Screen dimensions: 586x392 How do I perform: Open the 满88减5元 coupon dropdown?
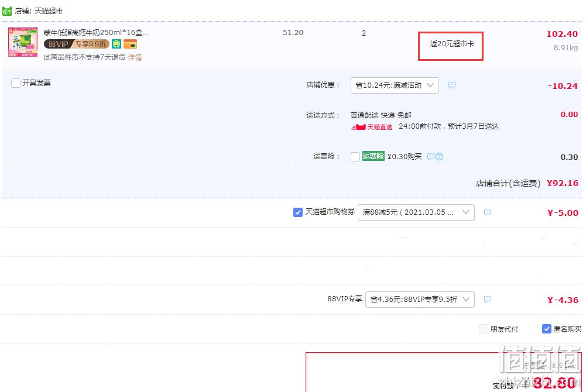[x=416, y=212]
